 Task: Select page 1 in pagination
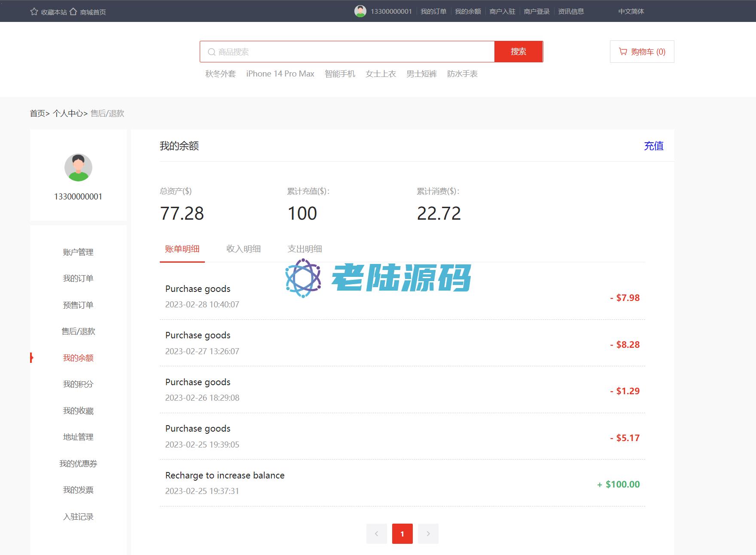click(402, 534)
